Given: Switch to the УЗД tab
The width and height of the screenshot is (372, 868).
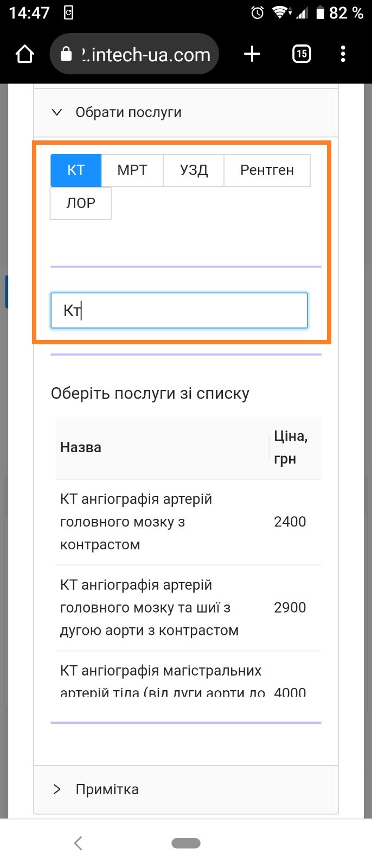Looking at the screenshot, I should [x=194, y=170].
